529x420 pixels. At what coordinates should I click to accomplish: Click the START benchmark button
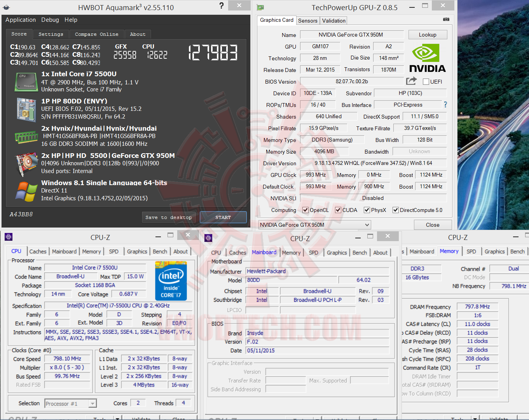click(223, 217)
